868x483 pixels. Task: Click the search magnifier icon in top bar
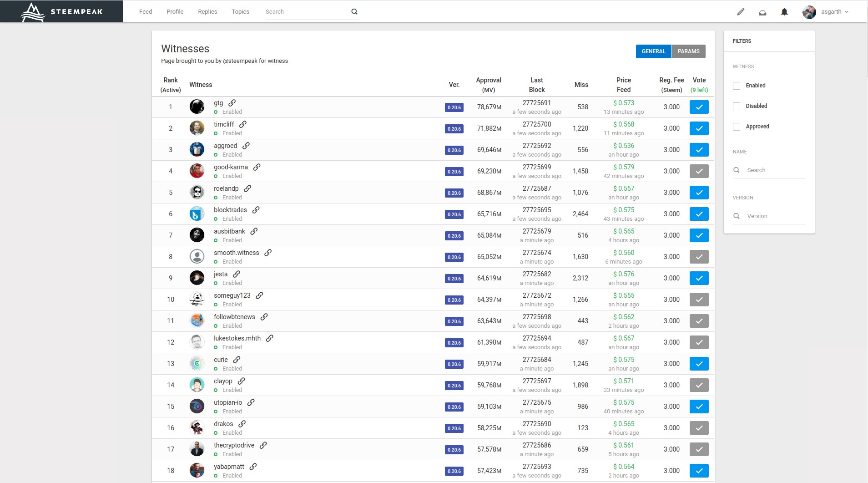click(354, 12)
